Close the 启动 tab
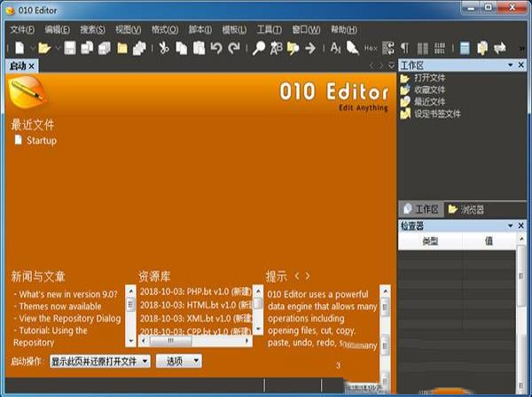Image resolution: width=532 pixels, height=397 pixels. point(32,66)
